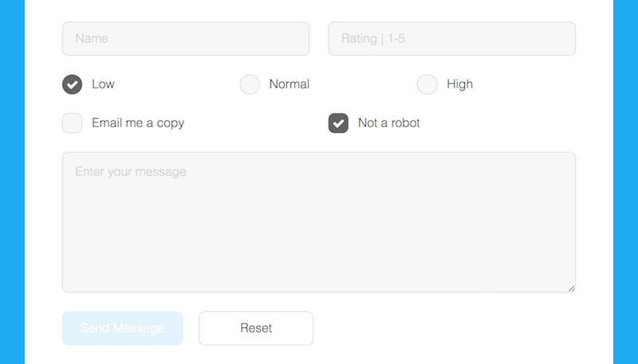Click the Not a robot label text

coord(389,123)
